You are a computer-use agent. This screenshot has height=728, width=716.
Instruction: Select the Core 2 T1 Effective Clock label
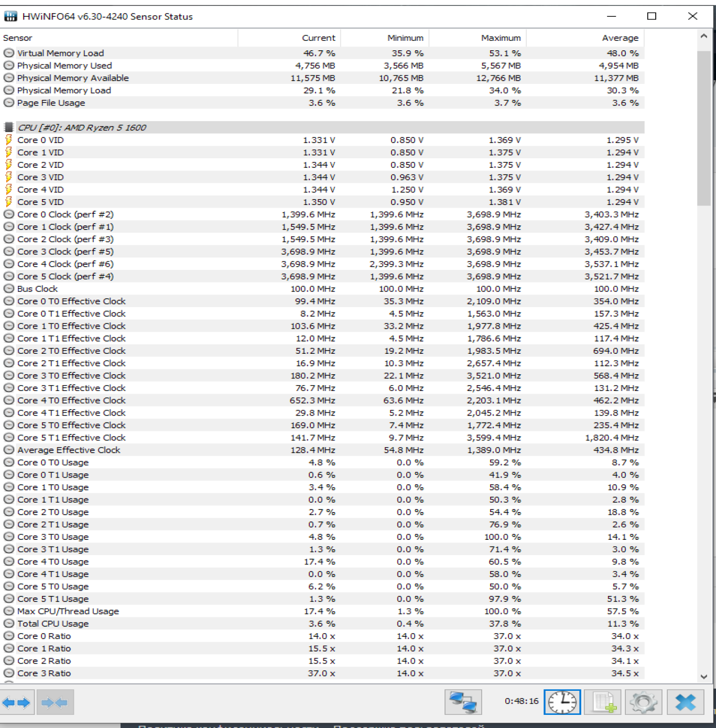pos(71,363)
